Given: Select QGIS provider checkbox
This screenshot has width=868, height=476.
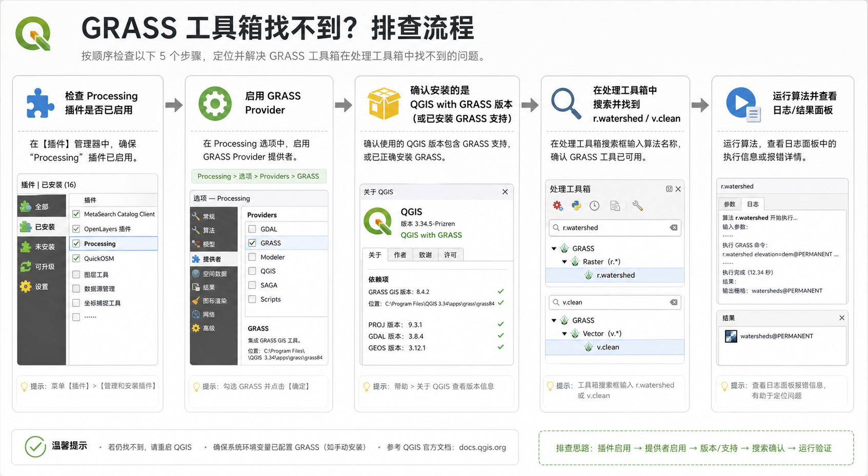Looking at the screenshot, I should point(252,271).
